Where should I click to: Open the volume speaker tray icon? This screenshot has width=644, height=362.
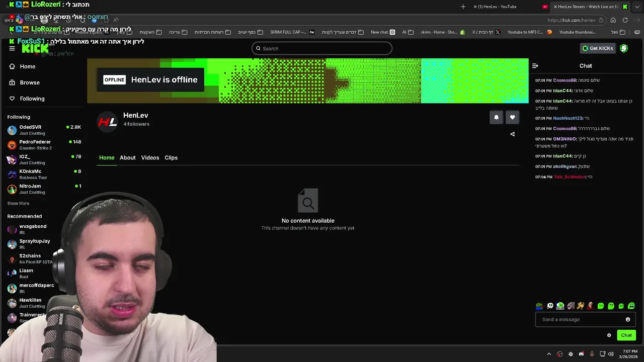611,354
